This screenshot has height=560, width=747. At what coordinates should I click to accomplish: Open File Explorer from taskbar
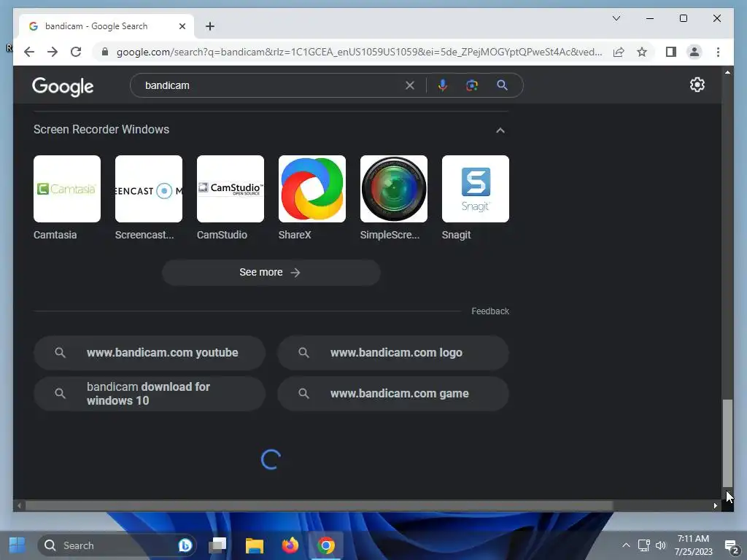pyautogui.click(x=255, y=545)
